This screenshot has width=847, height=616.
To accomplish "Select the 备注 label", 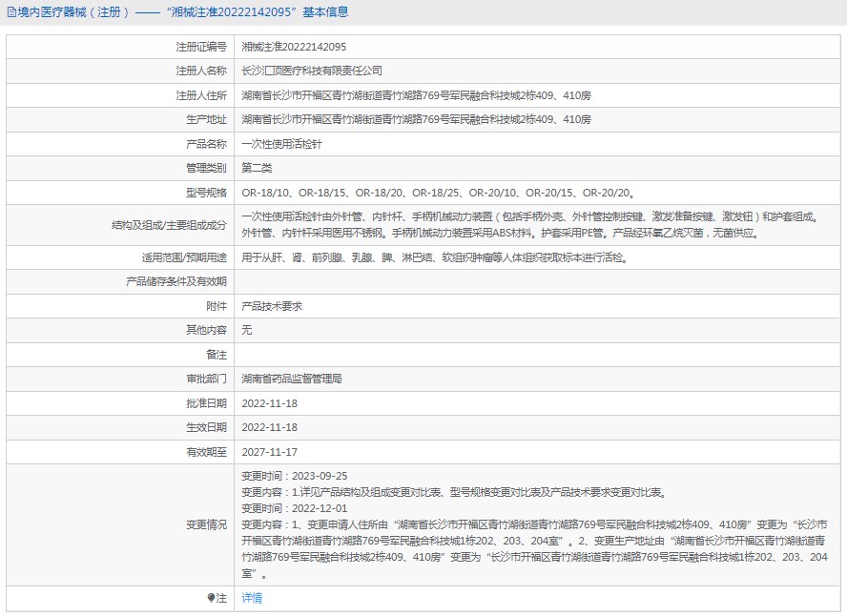I will coord(217,355).
